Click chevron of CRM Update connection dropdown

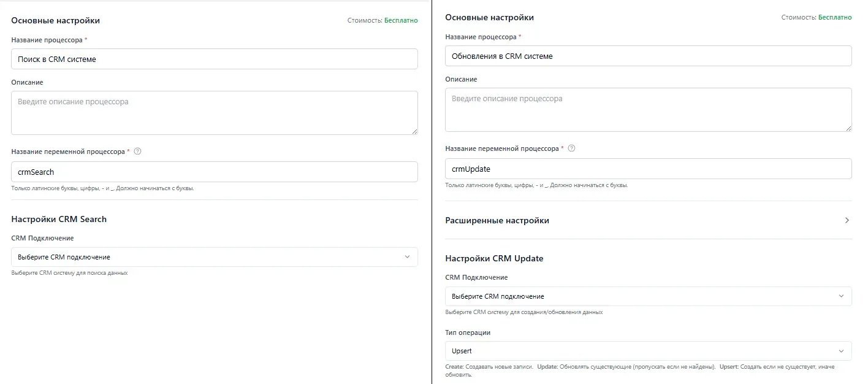[x=841, y=296]
